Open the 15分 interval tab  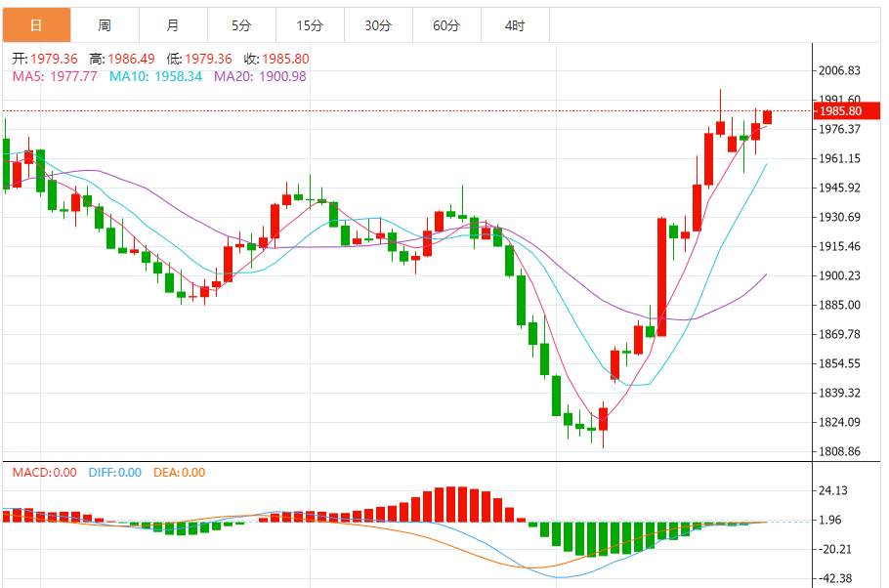(310, 25)
